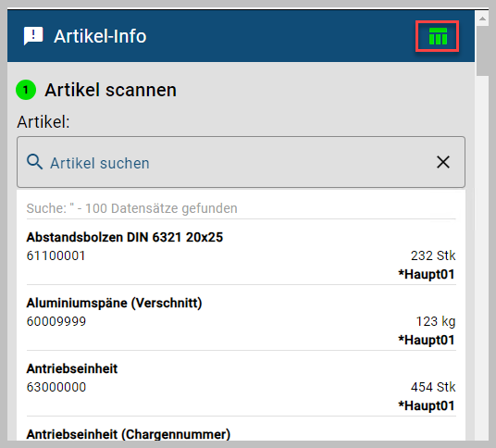Click the scrollbar up arrow
The height and width of the screenshot is (448, 496).
tap(482, 19)
